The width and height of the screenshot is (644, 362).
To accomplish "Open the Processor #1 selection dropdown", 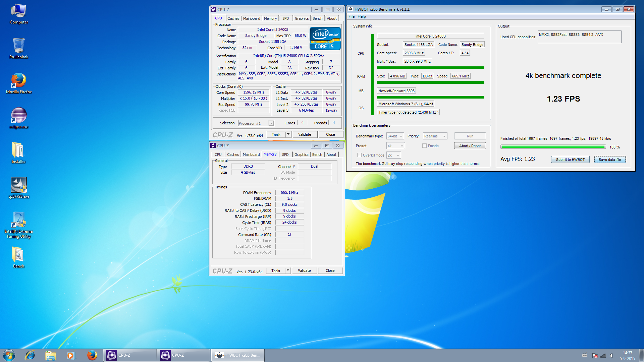I will coord(256,123).
